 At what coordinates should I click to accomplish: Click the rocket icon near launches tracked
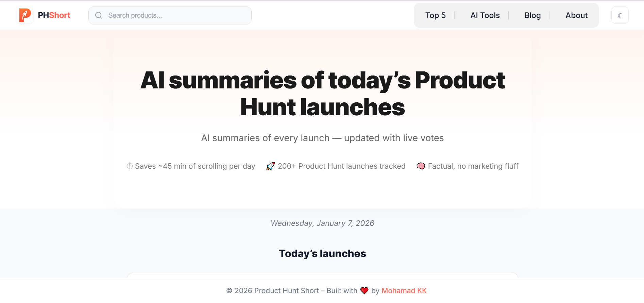(x=270, y=166)
